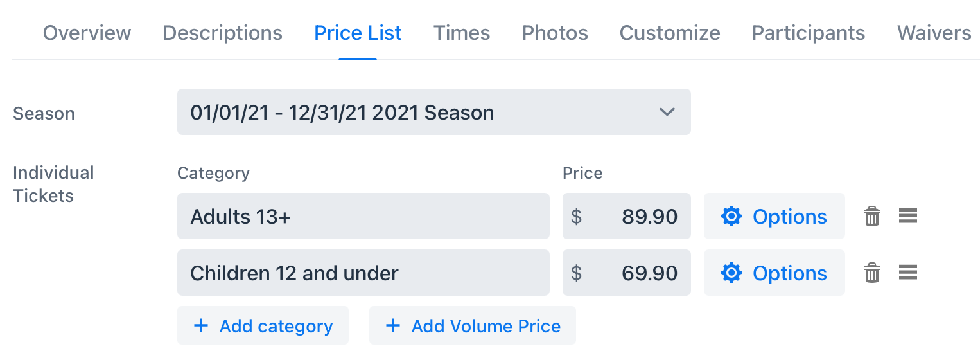The width and height of the screenshot is (980, 351).
Task: Open the Customize tab
Action: pyautogui.click(x=670, y=33)
